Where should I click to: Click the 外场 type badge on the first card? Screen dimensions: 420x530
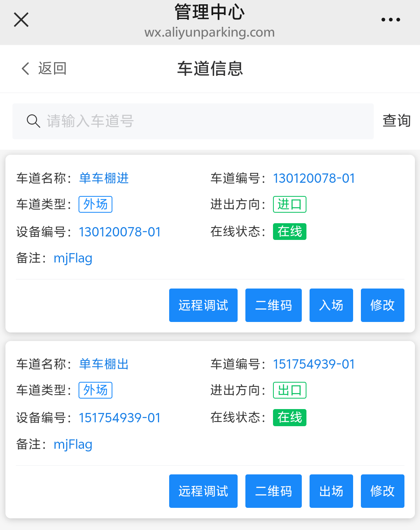pos(95,204)
